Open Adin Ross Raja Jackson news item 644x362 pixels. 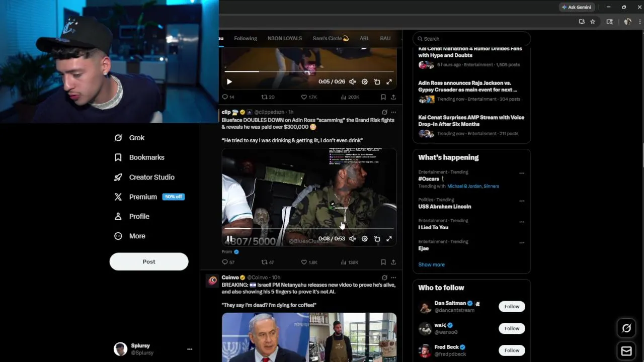click(x=471, y=91)
